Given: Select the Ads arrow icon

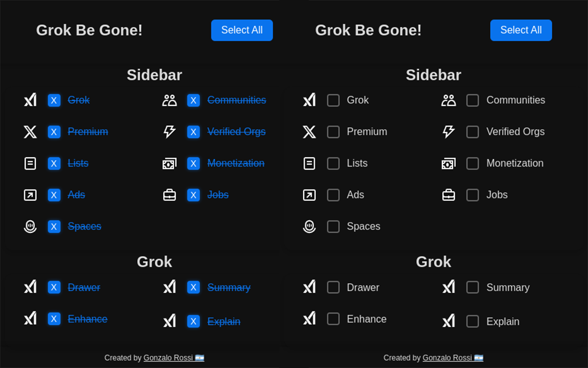Looking at the screenshot, I should point(30,195).
